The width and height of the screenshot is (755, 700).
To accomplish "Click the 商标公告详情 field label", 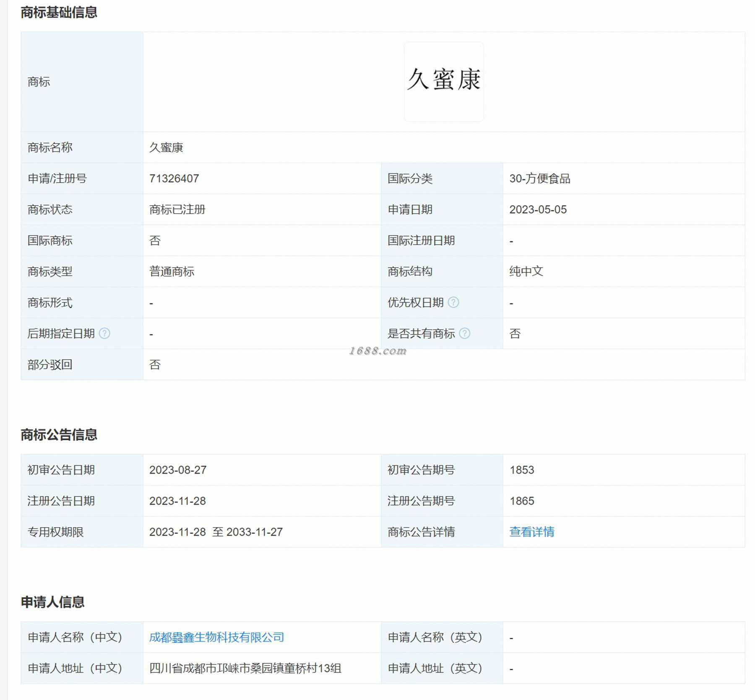I will click(422, 532).
